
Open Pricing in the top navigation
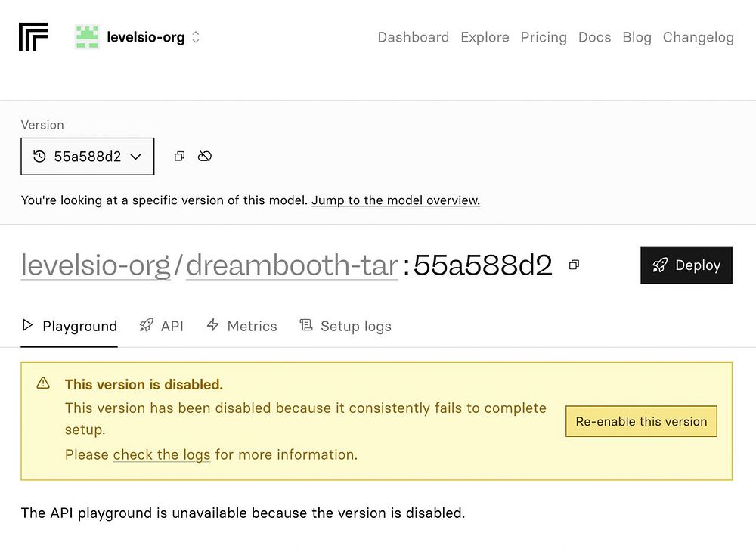click(x=544, y=37)
